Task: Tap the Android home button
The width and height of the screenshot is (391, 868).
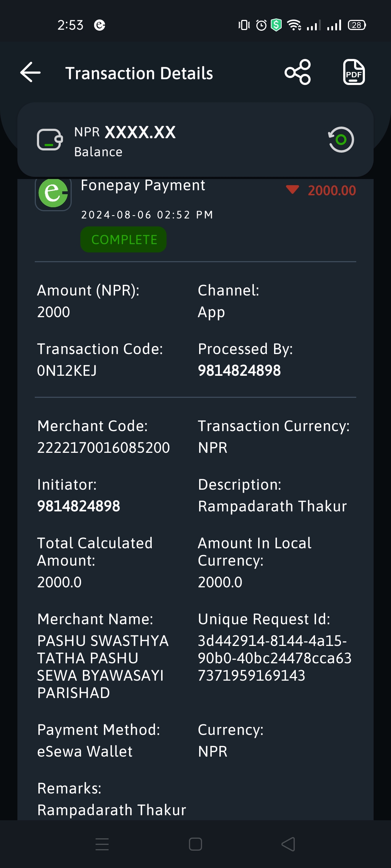Action: tap(195, 844)
